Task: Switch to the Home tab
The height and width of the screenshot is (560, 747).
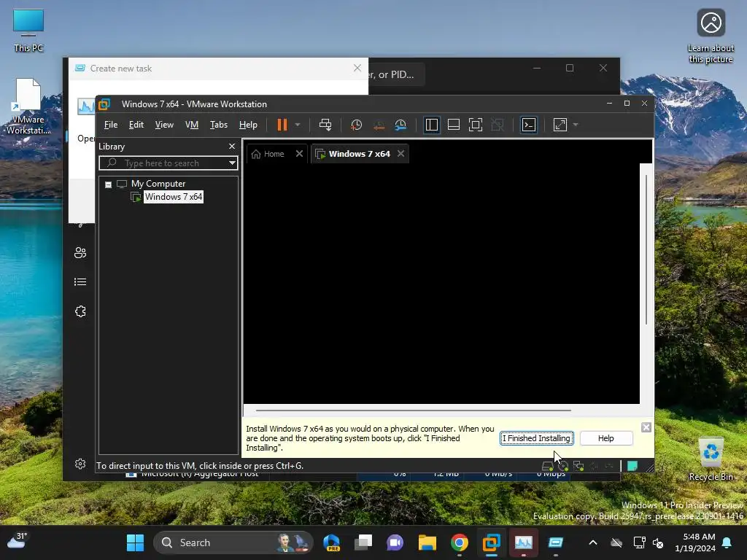Action: click(x=268, y=154)
